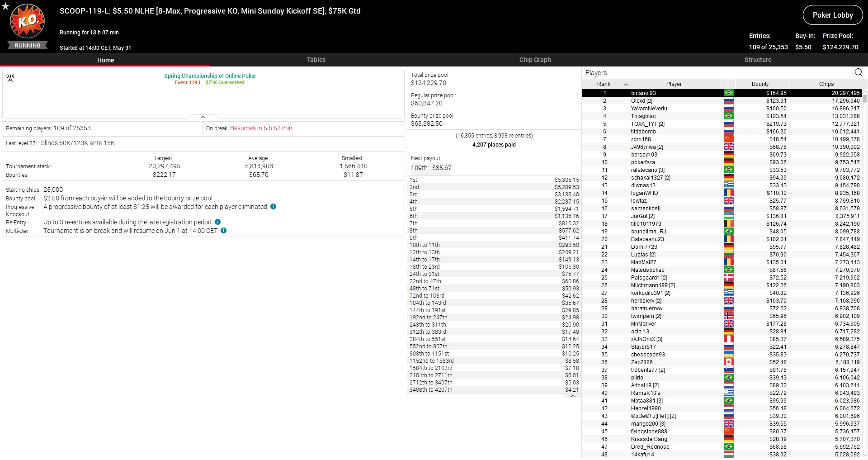The image size is (868, 460).
Task: Click info icon beside progressive bounty text
Action: [x=273, y=207]
